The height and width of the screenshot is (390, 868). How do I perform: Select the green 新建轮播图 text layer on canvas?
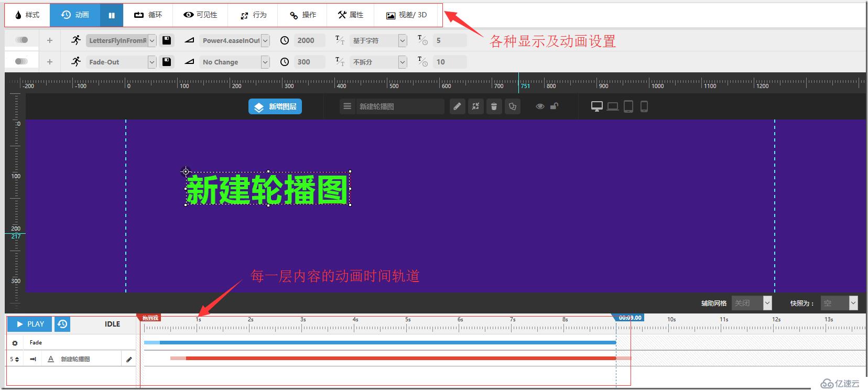click(268, 189)
